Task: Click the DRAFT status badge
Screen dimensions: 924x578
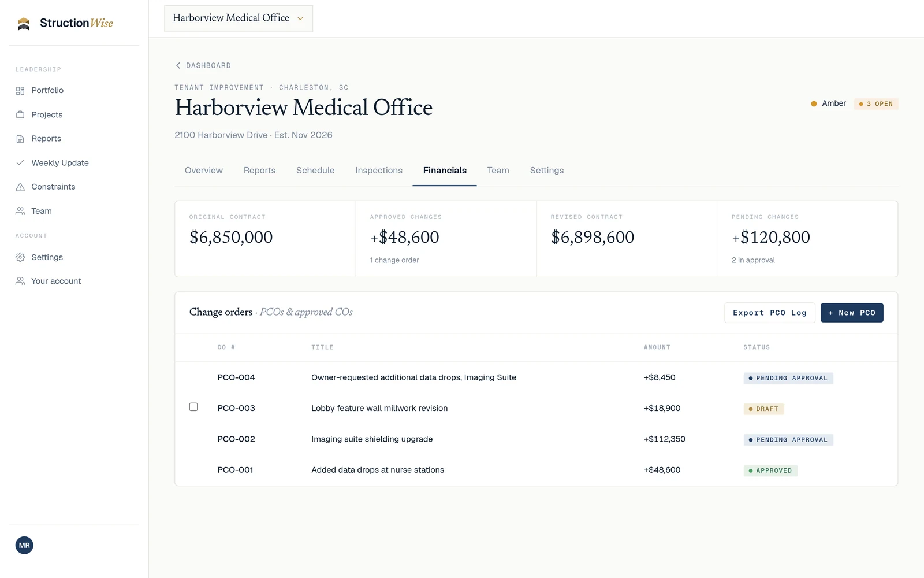Action: (x=763, y=409)
